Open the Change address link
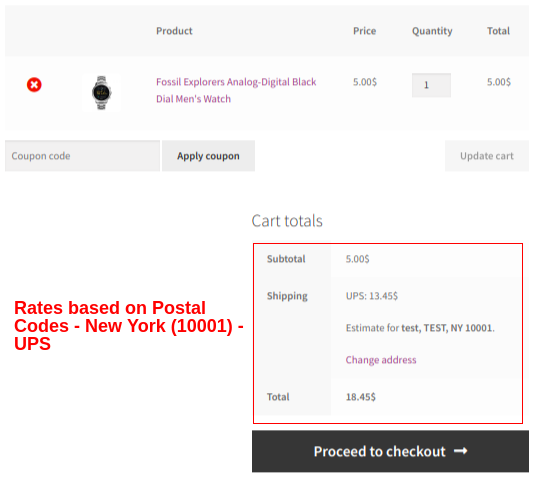This screenshot has height=482, width=540. pyautogui.click(x=381, y=360)
